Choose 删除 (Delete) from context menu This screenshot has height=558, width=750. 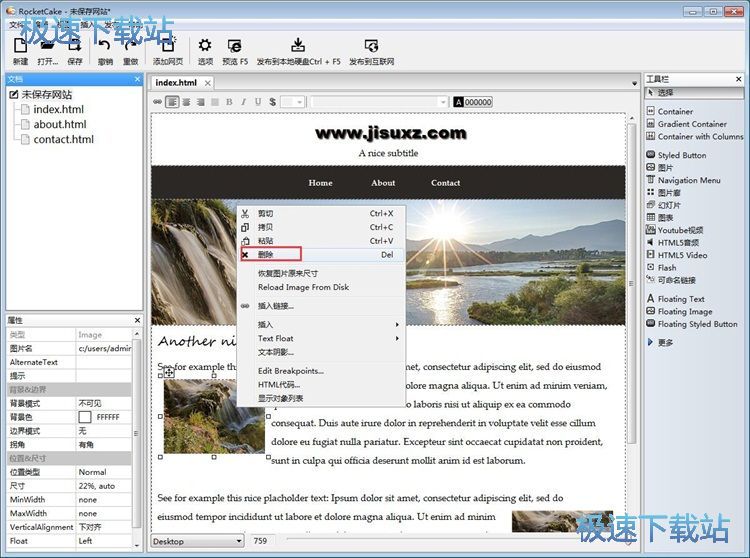pos(266,255)
